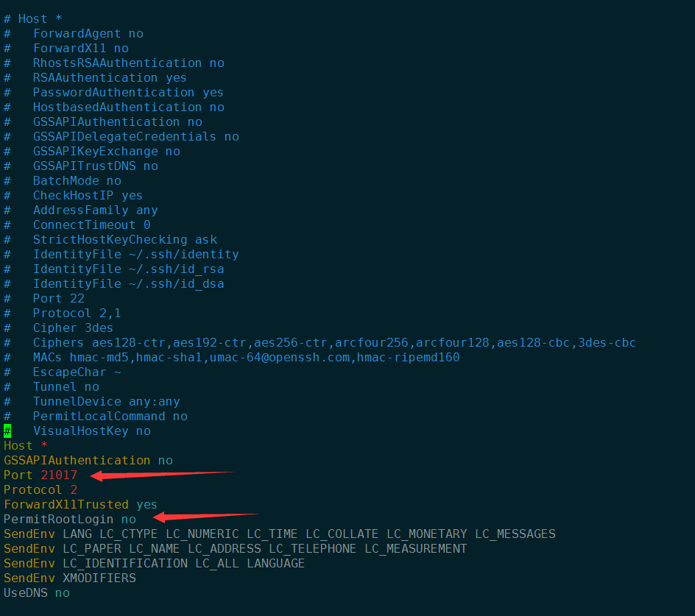Click the red asterisk after Host

point(44,445)
